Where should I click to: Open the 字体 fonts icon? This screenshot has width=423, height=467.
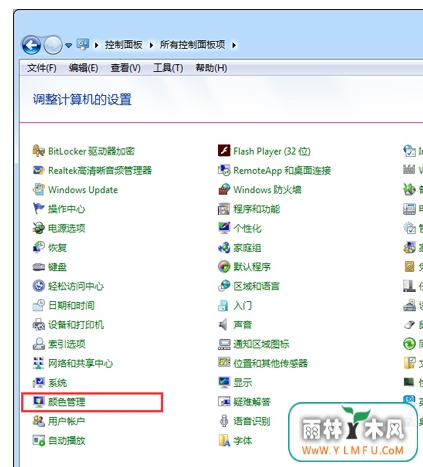point(224,441)
